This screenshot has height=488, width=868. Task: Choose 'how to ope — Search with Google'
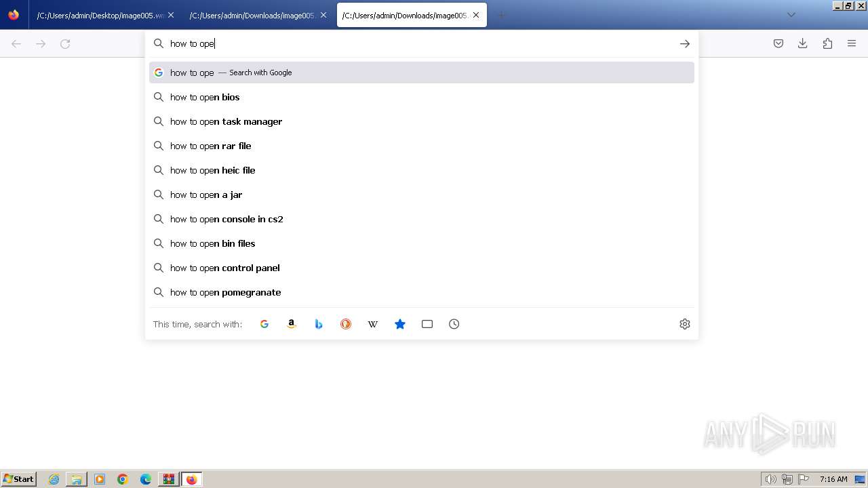422,73
